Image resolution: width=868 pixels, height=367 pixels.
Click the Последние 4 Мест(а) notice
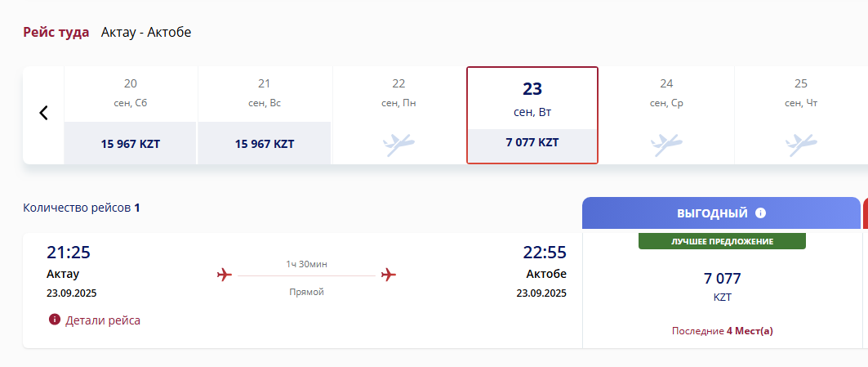click(x=723, y=331)
